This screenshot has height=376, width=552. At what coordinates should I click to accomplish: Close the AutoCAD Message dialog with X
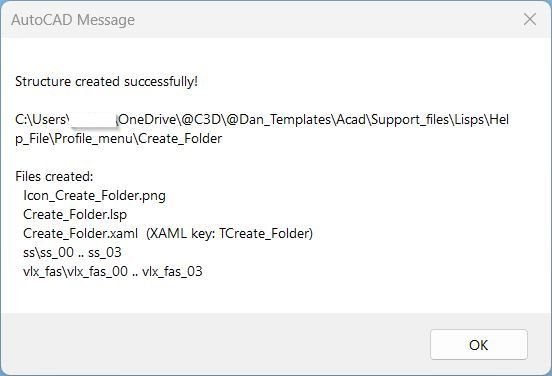pos(529,19)
